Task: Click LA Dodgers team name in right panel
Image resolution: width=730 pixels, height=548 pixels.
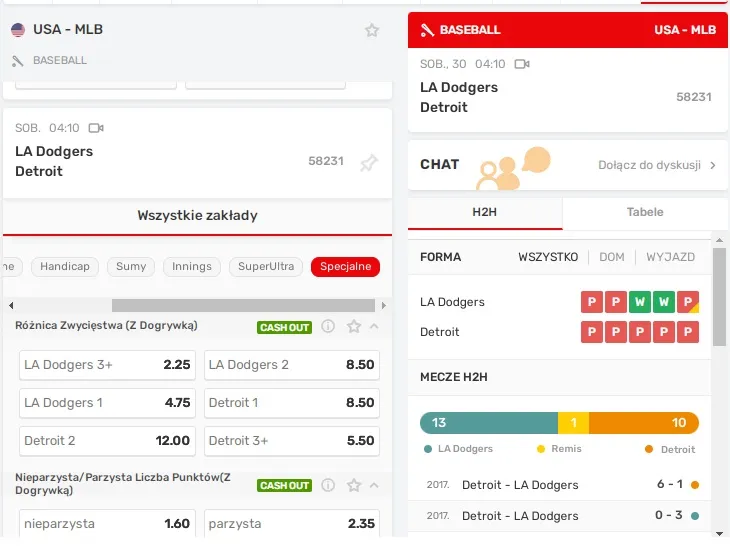Action: (x=459, y=88)
